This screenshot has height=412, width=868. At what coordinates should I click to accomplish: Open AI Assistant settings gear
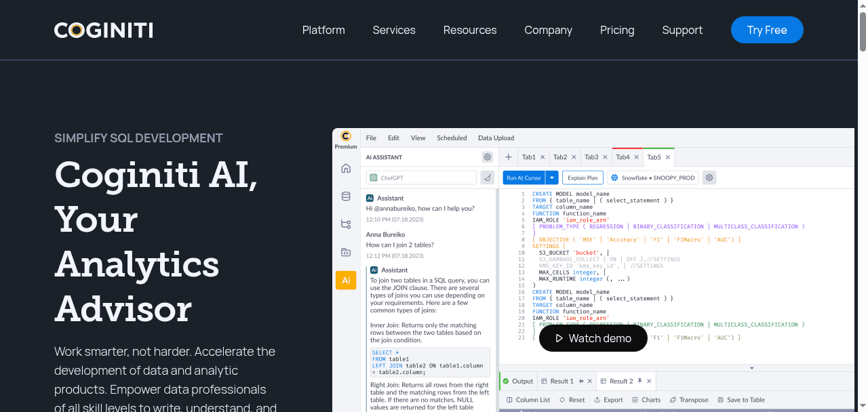tap(487, 157)
